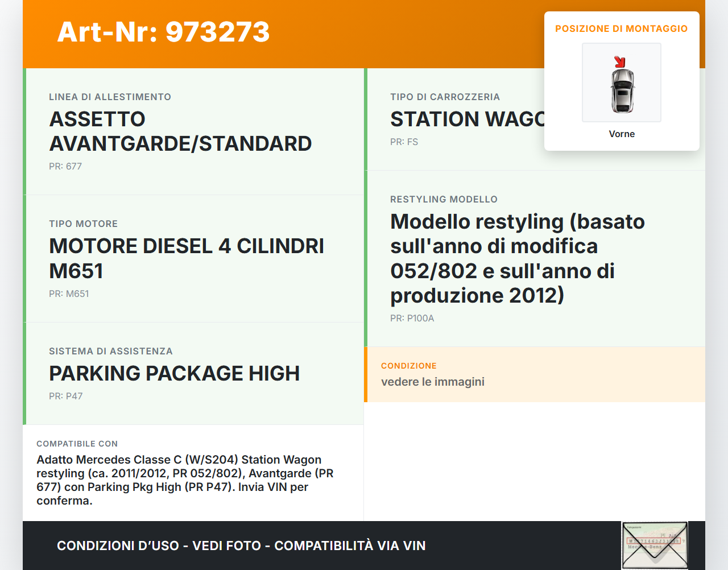Screen dimensions: 728x570
Task: Open the VIN document envelope thumbnail
Action: pos(655,545)
